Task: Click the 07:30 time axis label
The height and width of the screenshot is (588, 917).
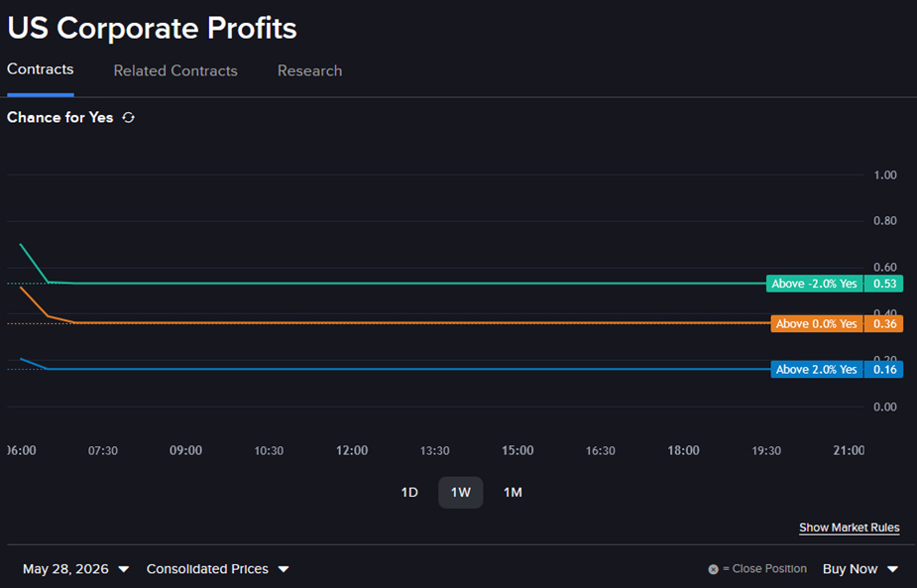Action: pos(103,451)
